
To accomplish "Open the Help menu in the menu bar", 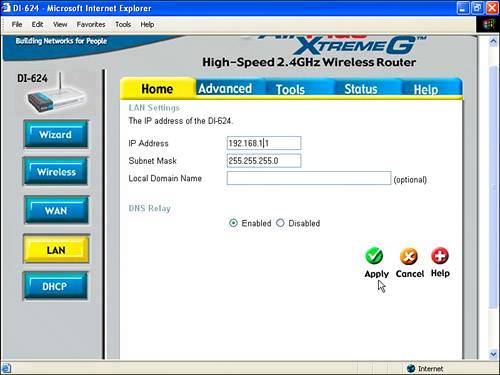I will 147,24.
